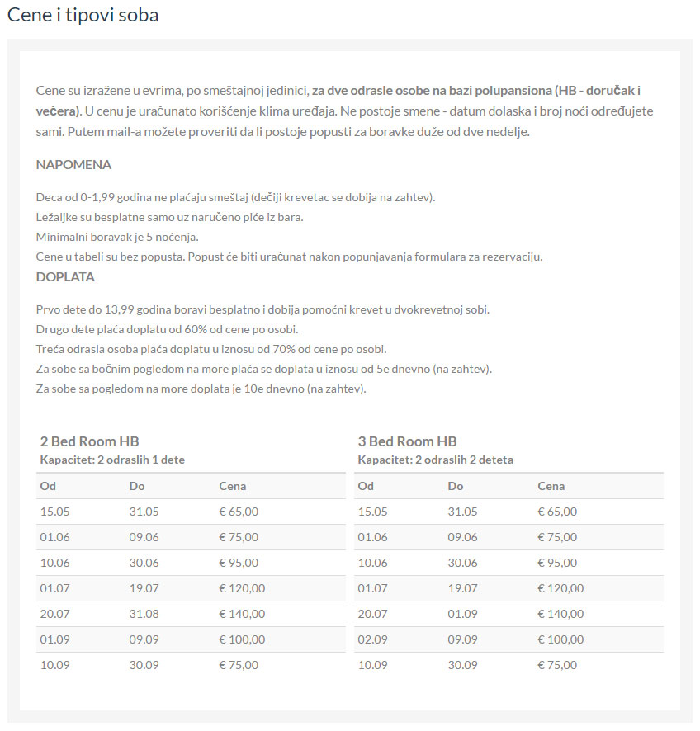Select the "2 Bed Room HB" table title
The width and height of the screenshot is (700, 731).
point(89,441)
